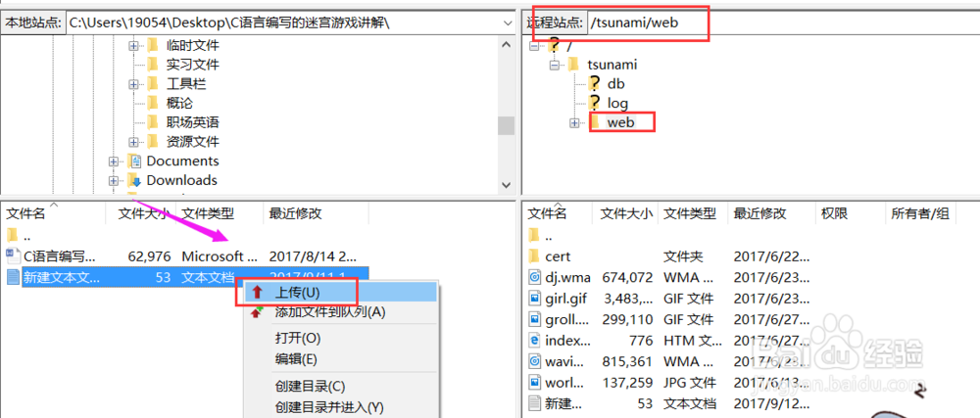Sort remote files by 权限 column

(x=850, y=214)
